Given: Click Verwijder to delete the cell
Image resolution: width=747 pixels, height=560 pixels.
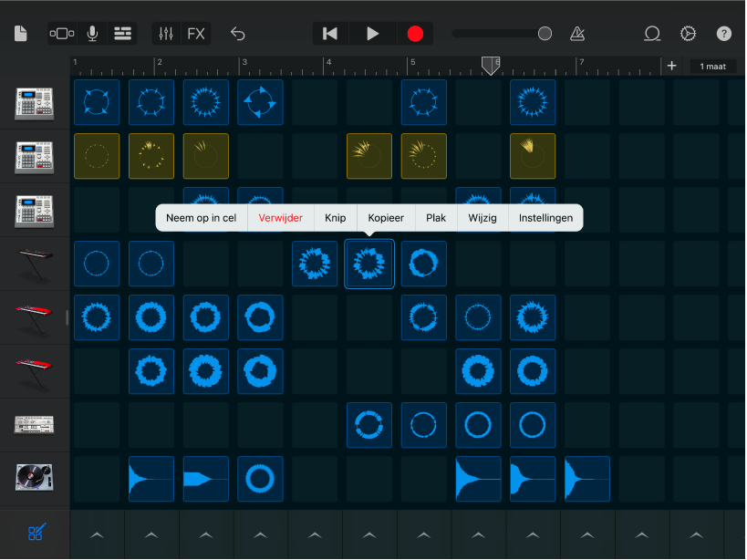Looking at the screenshot, I should point(280,218).
